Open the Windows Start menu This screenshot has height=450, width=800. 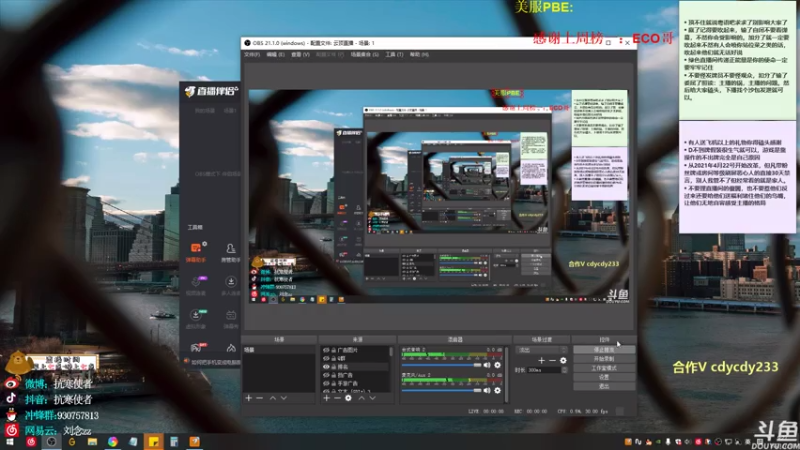coord(10,442)
